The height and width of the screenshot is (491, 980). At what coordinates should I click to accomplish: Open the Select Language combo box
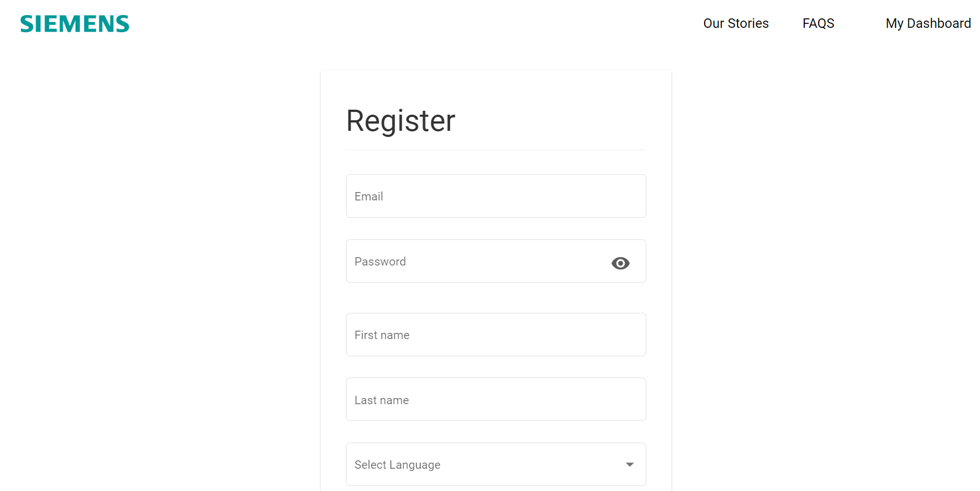[x=495, y=464]
